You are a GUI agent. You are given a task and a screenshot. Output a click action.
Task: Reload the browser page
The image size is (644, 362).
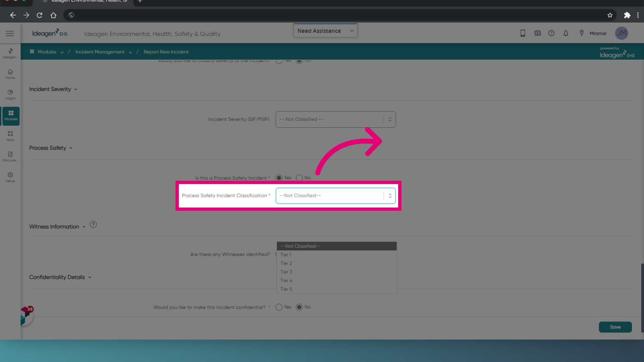[40, 15]
